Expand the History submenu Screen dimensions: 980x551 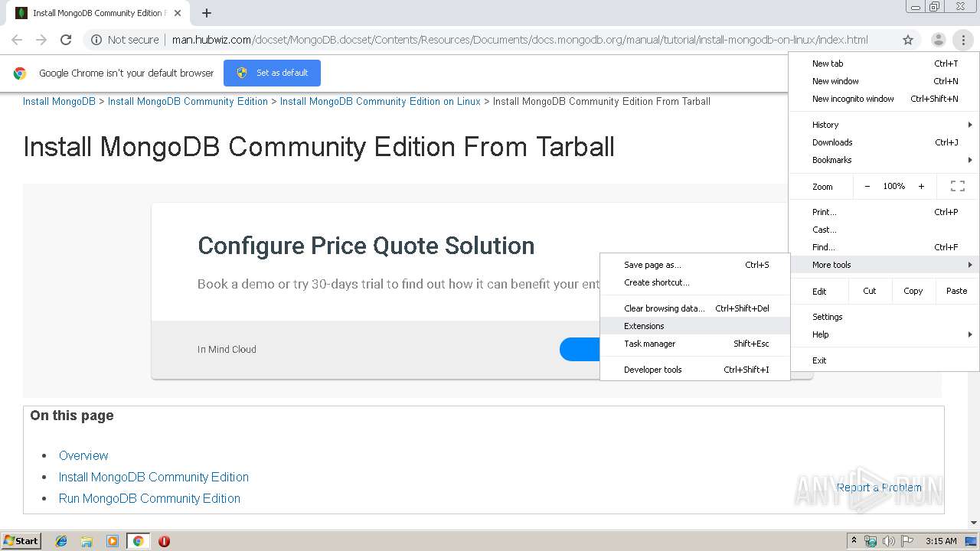[x=884, y=125]
